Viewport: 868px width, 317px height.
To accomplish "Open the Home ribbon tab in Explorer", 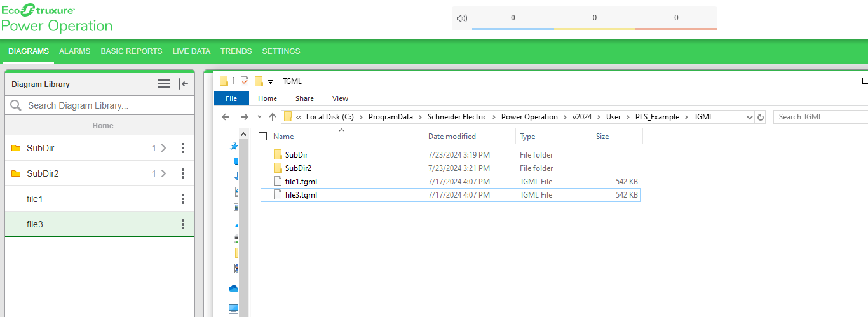I will click(268, 98).
